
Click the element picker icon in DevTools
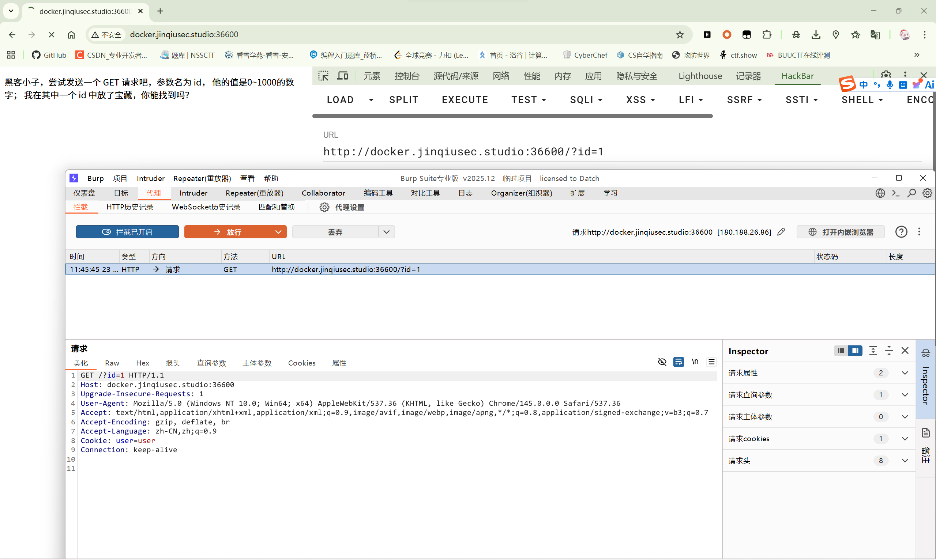(323, 76)
